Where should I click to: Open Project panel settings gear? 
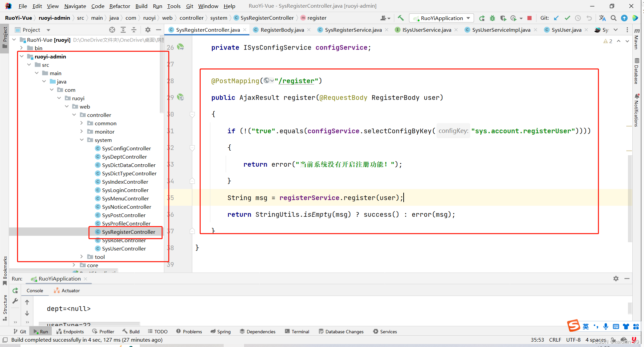tap(148, 30)
